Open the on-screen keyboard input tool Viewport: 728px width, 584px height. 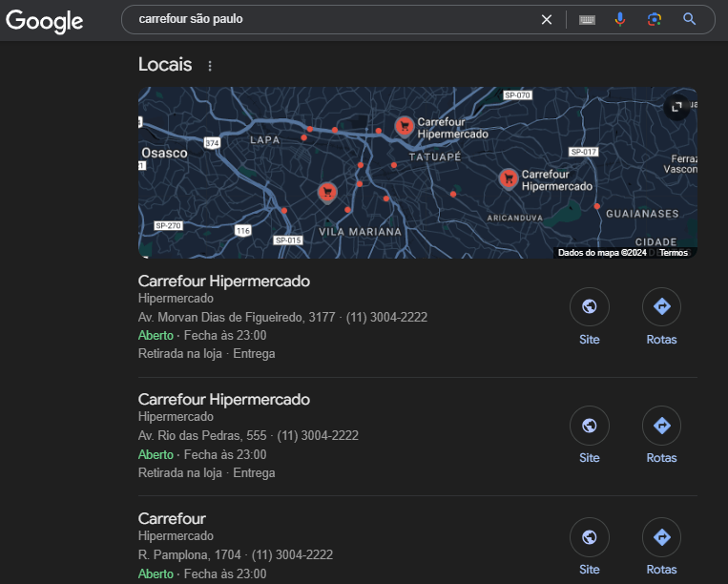coord(587,19)
